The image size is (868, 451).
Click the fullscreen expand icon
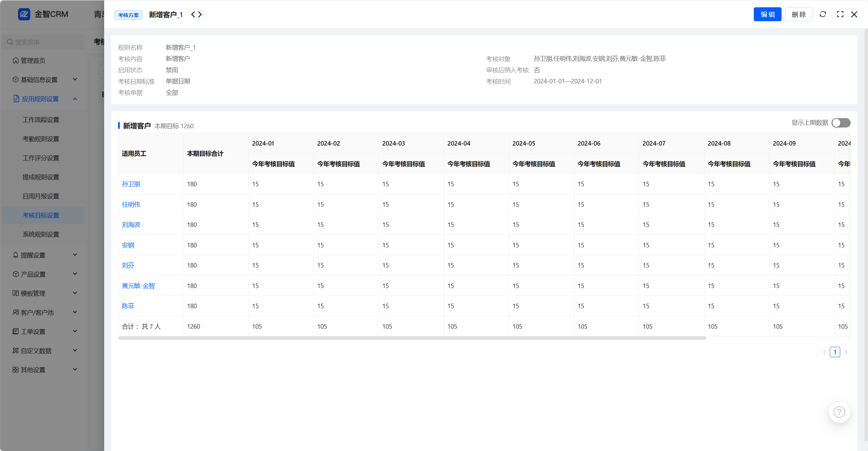pyautogui.click(x=840, y=14)
